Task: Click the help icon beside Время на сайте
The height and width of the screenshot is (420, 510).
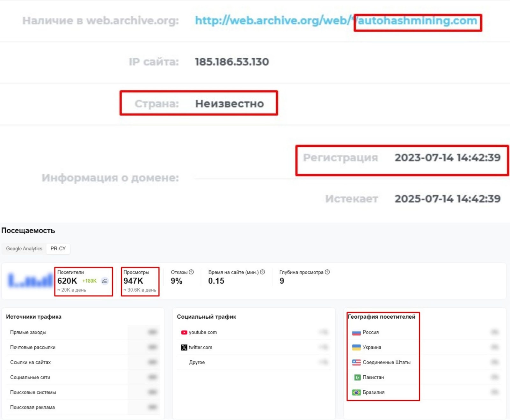Action: coord(262,272)
